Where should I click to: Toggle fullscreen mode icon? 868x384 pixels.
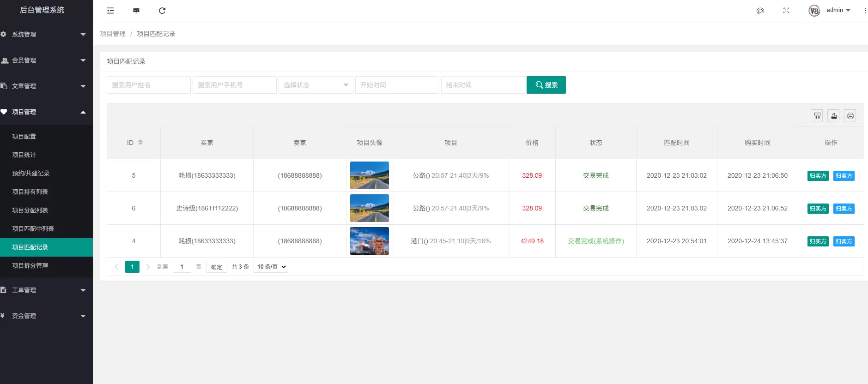786,11
